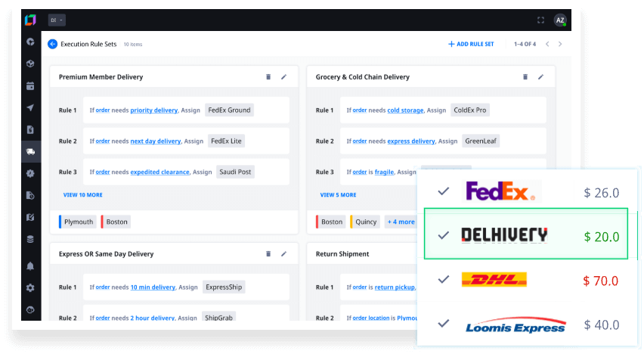Open the paper-plane navigation icon in sidebar

point(30,107)
